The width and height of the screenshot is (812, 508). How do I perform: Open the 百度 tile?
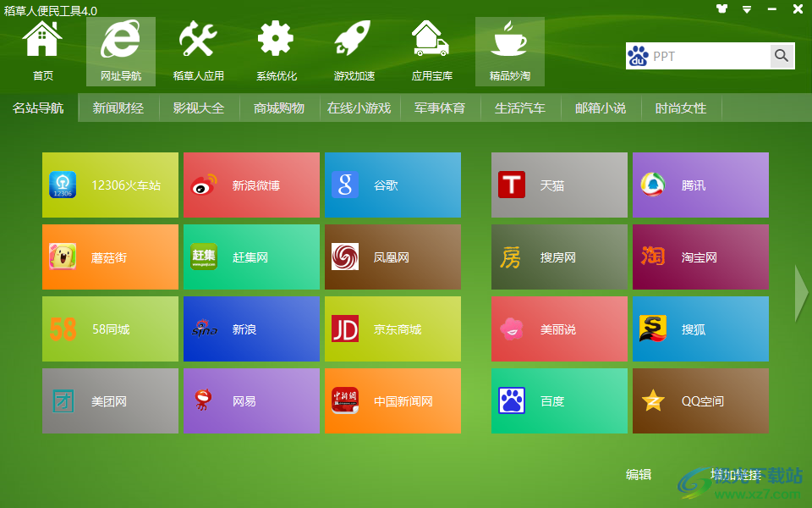[x=559, y=401]
